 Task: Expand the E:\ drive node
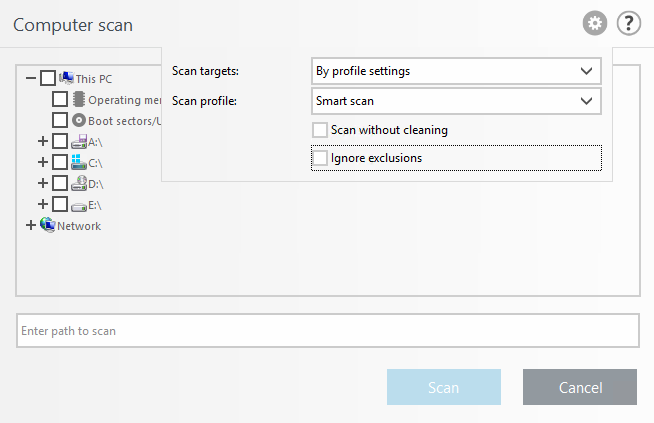tap(42, 204)
